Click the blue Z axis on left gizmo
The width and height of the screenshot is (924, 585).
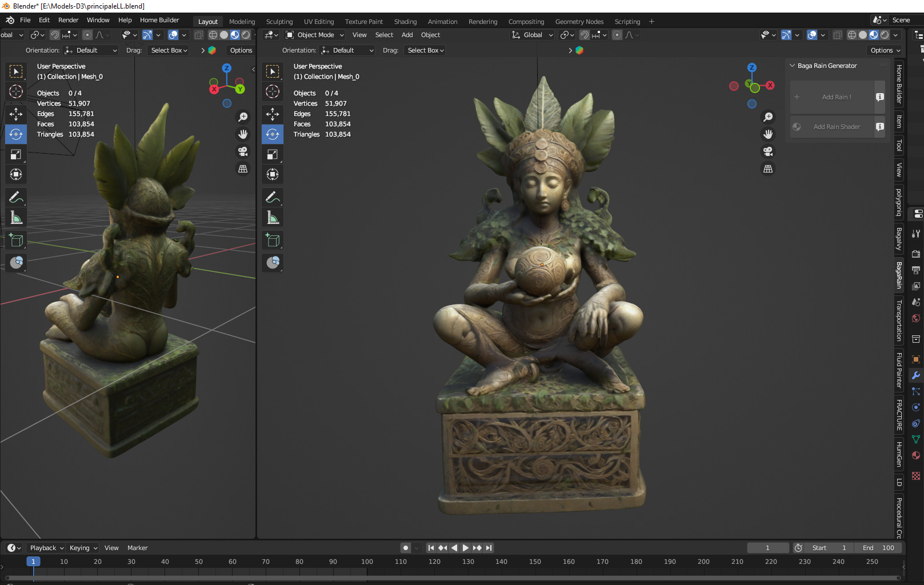click(227, 68)
